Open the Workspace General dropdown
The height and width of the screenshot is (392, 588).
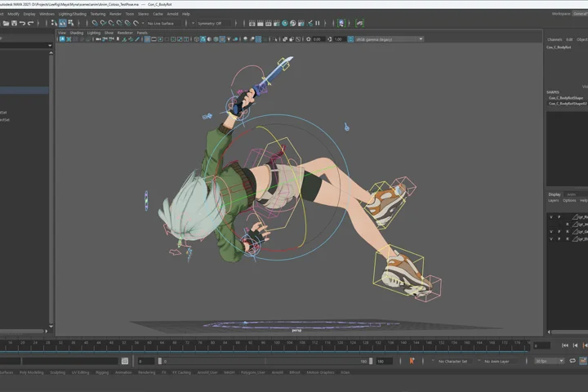[580, 14]
